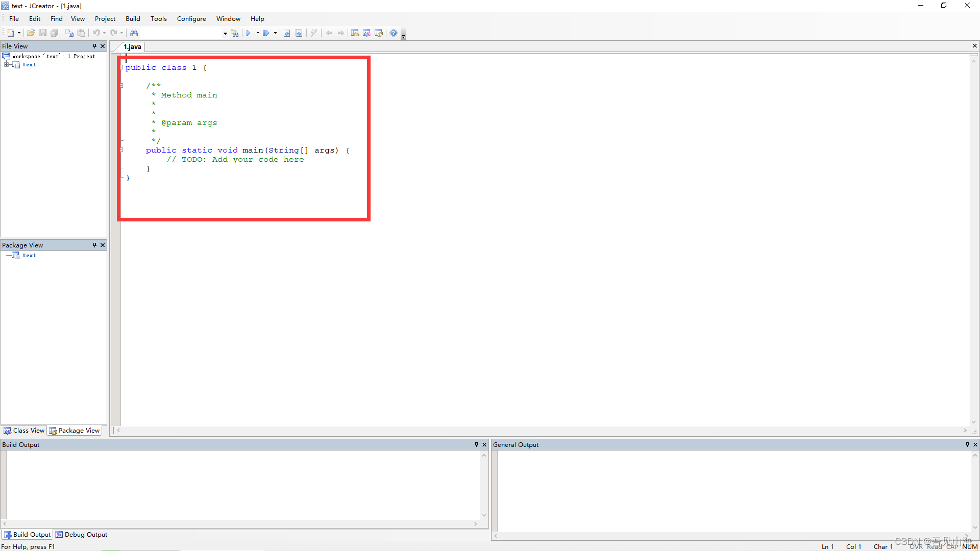This screenshot has width=980, height=551.
Task: Switch to the Debug Output tab
Action: coord(82,535)
